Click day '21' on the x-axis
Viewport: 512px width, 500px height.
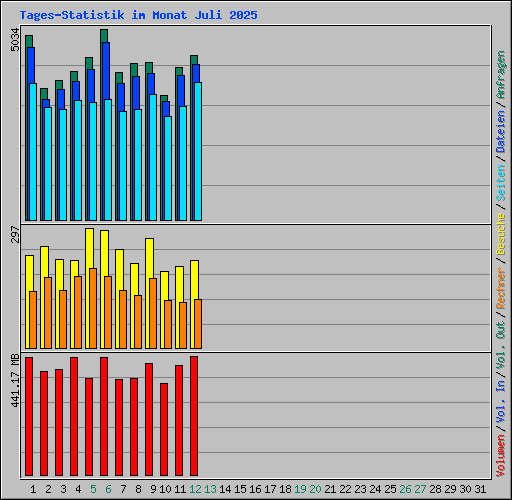pos(330,489)
